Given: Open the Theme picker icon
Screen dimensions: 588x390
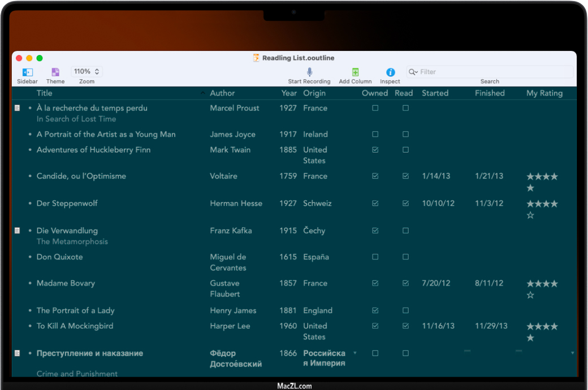Looking at the screenshot, I should (x=55, y=72).
